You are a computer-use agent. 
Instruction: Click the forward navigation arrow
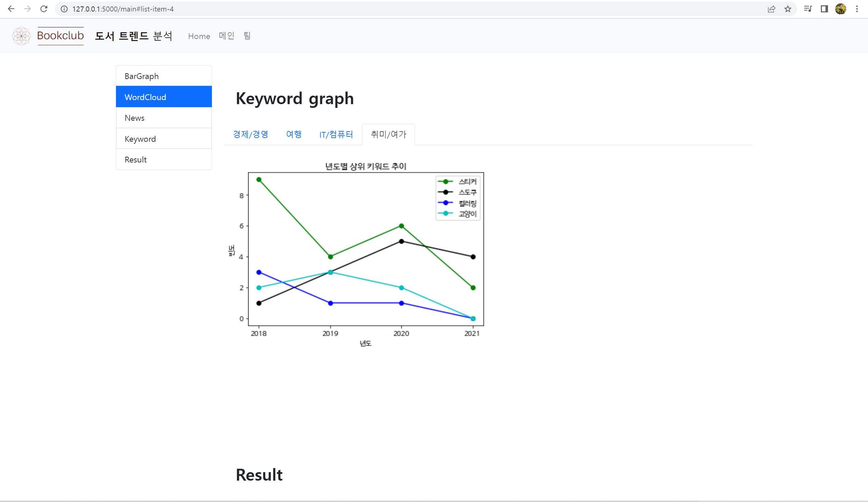[x=27, y=9]
